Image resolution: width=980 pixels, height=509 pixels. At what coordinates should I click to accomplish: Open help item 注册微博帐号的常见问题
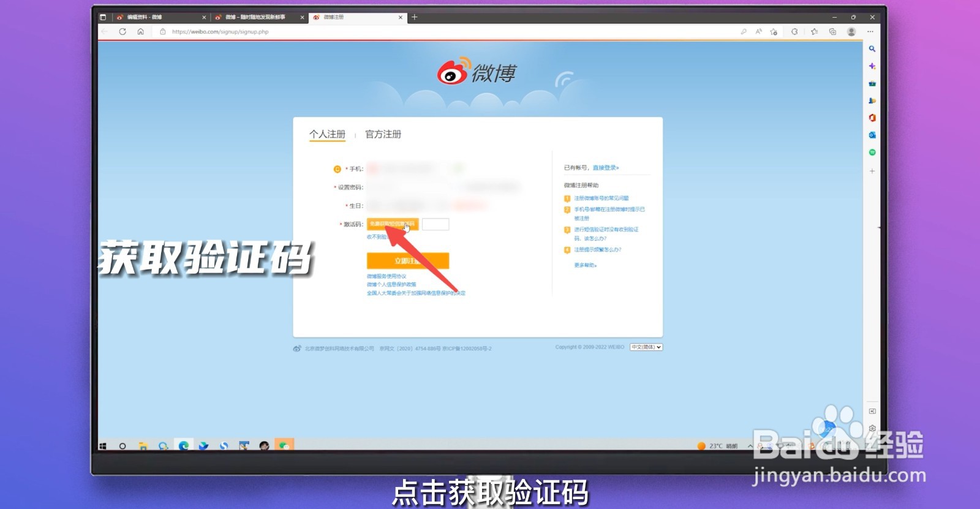coord(601,198)
